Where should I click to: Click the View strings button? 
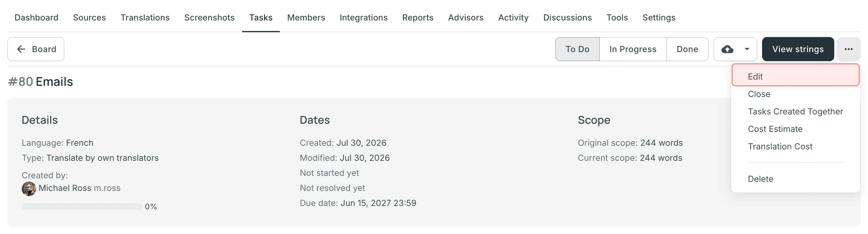(797, 49)
